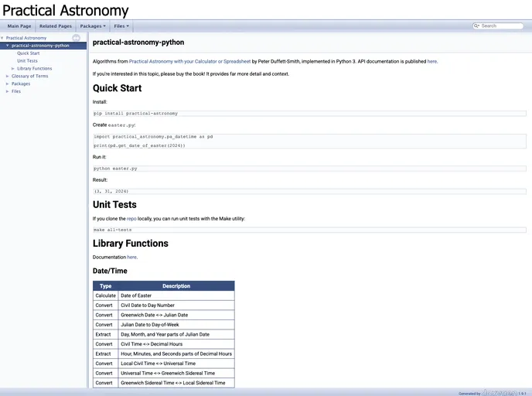Image resolution: width=532 pixels, height=396 pixels.
Task: Open Library Functions in sidebar tree
Action: [35, 69]
